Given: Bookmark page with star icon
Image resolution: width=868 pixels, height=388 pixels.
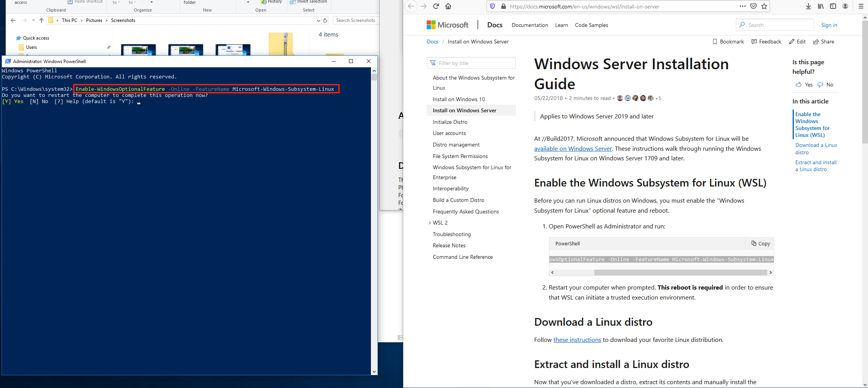Looking at the screenshot, I should [x=764, y=6].
